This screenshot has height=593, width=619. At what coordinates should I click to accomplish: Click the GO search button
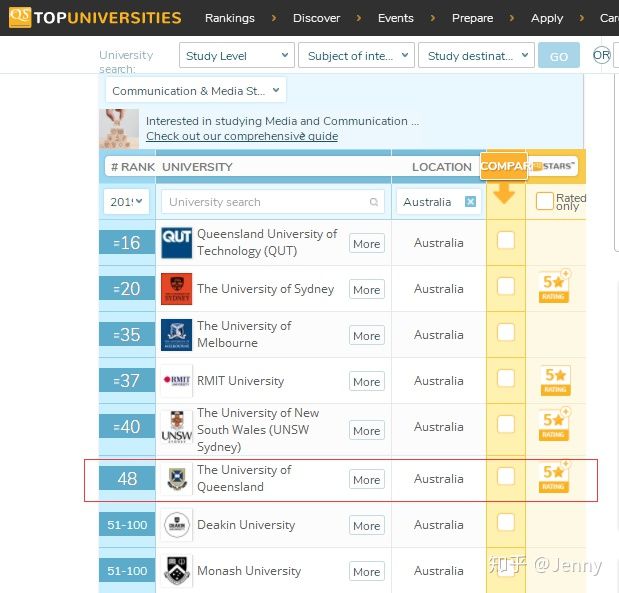pos(559,55)
